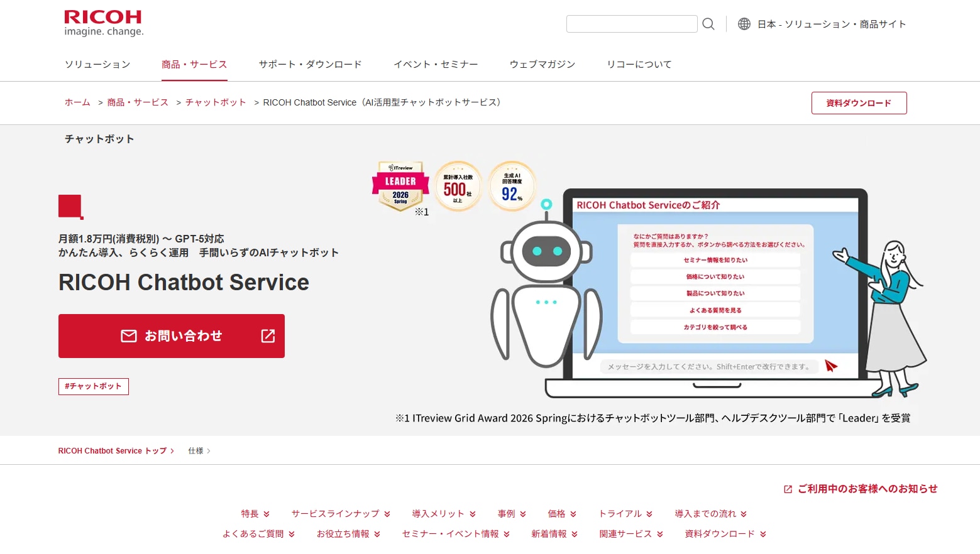This screenshot has width=980, height=554.
Task: Focus the header search input field
Action: [631, 24]
